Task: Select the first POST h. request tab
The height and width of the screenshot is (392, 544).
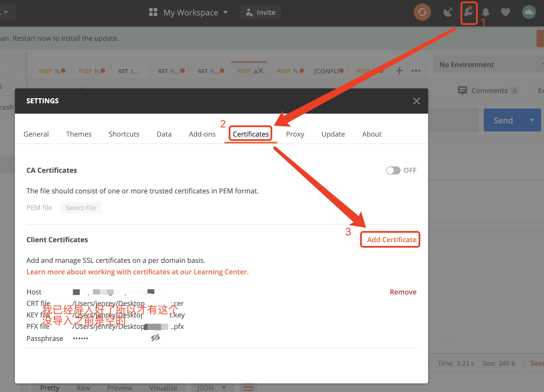Action: click(x=50, y=71)
